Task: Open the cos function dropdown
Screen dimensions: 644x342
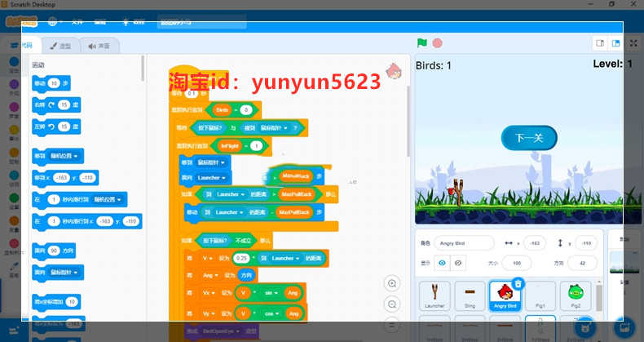Action: pyautogui.click(x=271, y=313)
